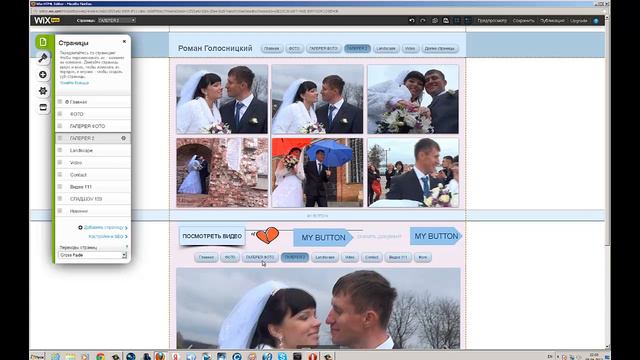Select the Contact page in pages list
The width and height of the screenshot is (640, 360).
[x=93, y=175]
